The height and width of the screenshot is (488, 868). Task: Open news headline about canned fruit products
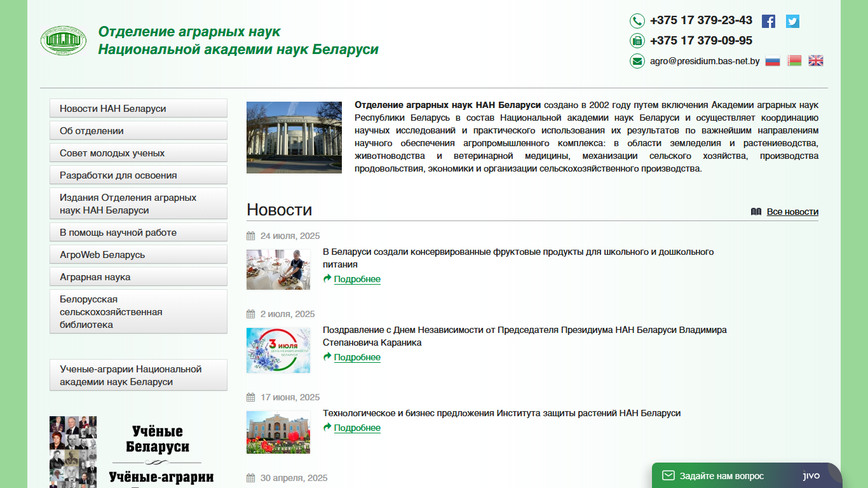coord(519,258)
